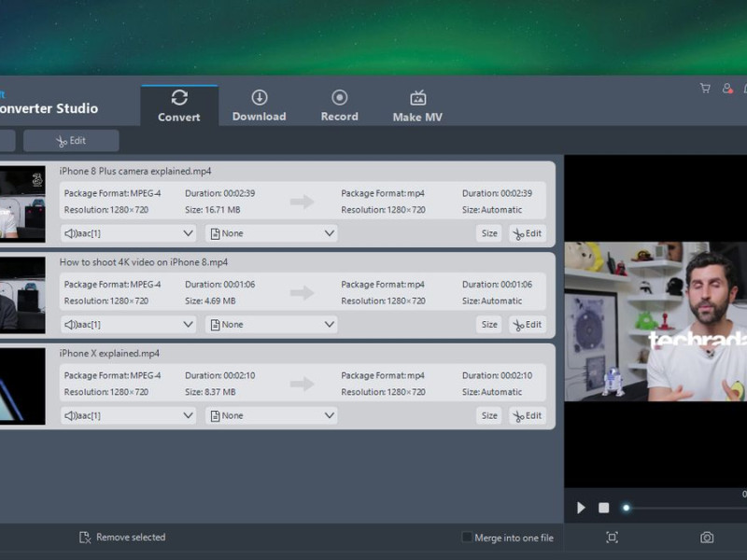Click the shopping cart icon

[x=705, y=88]
